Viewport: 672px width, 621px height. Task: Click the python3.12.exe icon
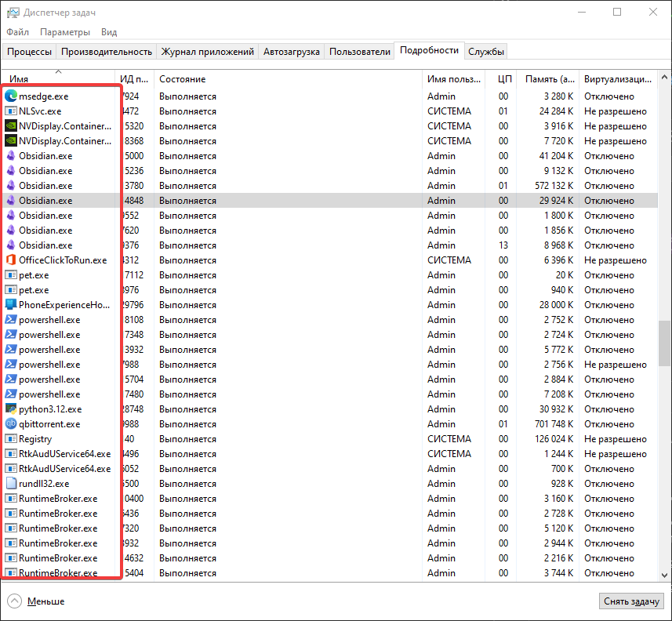tap(11, 409)
